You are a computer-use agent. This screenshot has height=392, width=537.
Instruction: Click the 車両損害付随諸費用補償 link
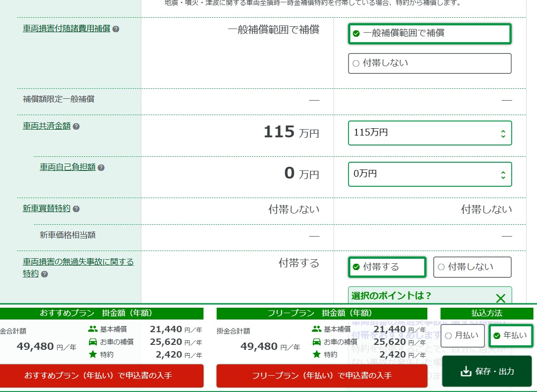[x=67, y=29]
